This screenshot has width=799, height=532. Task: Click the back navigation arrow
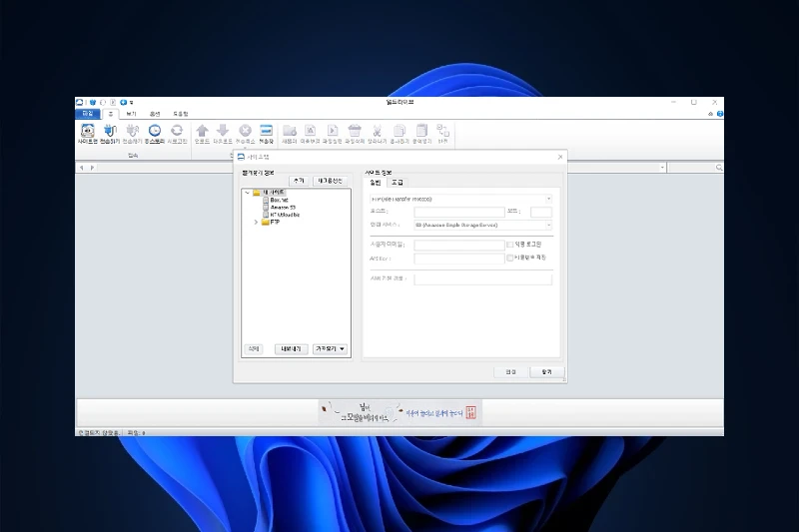(x=82, y=168)
